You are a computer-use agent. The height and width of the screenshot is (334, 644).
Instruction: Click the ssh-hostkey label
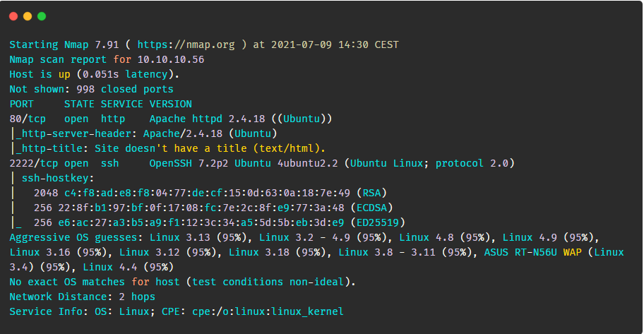click(x=57, y=178)
